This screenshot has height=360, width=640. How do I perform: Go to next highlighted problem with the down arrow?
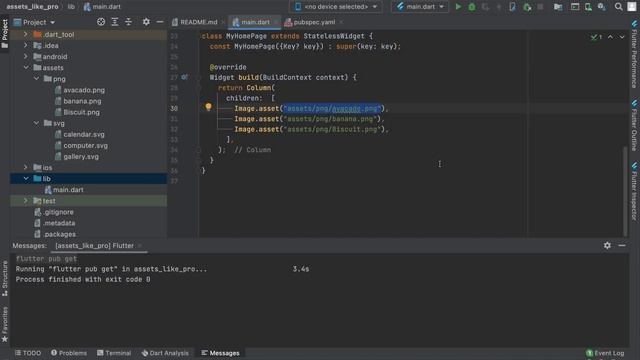(622, 37)
